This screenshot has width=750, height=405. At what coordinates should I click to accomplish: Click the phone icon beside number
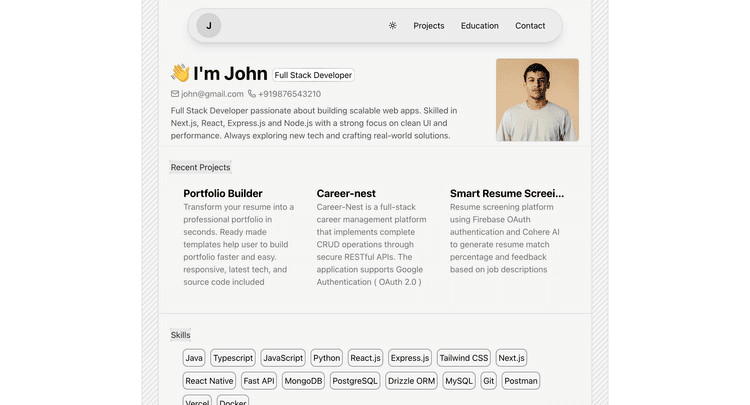coord(252,94)
